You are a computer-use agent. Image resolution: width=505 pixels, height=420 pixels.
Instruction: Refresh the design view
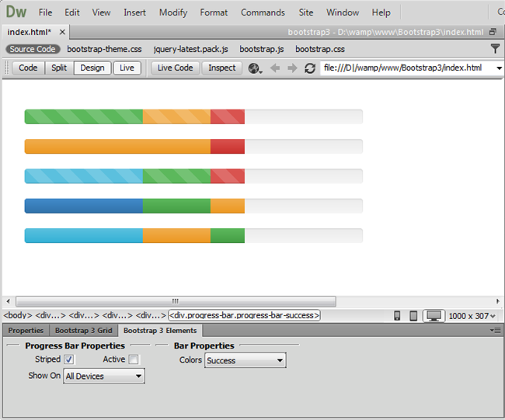pos(310,68)
